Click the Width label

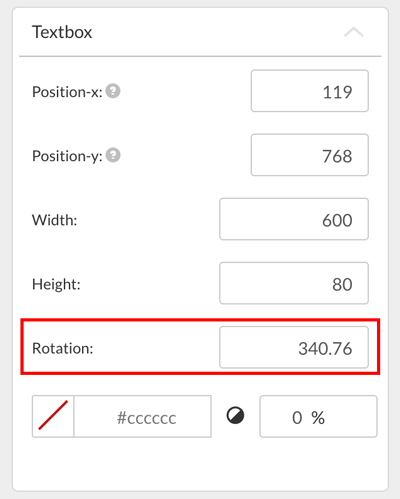click(x=55, y=220)
